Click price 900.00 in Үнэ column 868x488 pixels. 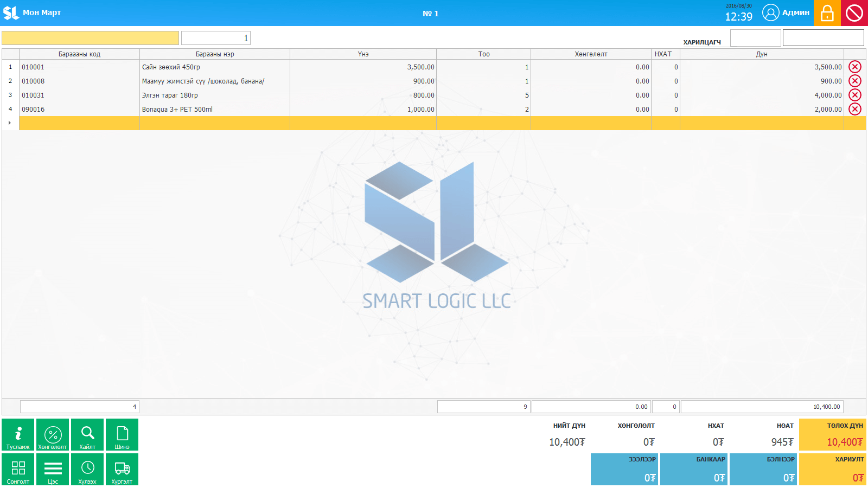(x=363, y=81)
